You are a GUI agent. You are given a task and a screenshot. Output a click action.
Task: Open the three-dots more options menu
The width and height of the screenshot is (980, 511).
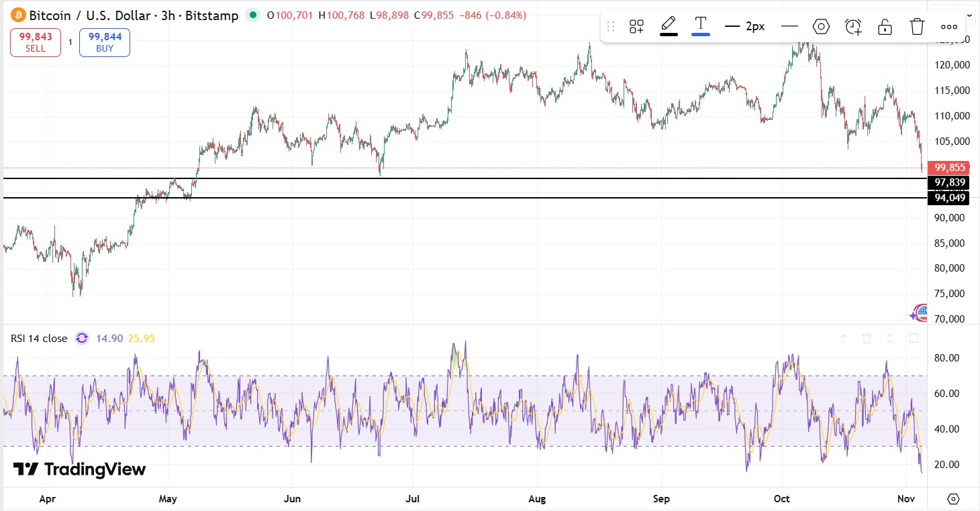[948, 27]
